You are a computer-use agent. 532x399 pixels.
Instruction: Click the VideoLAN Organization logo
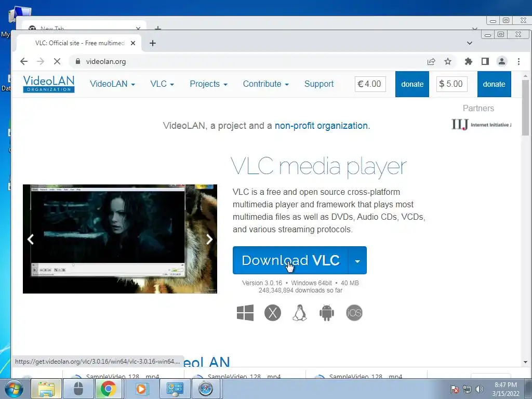click(49, 84)
